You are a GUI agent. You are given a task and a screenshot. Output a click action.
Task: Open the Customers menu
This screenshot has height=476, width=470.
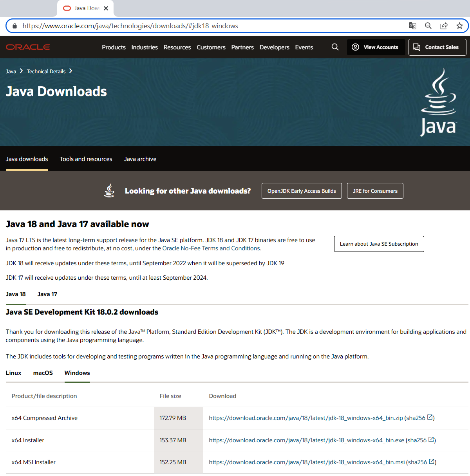pos(211,47)
